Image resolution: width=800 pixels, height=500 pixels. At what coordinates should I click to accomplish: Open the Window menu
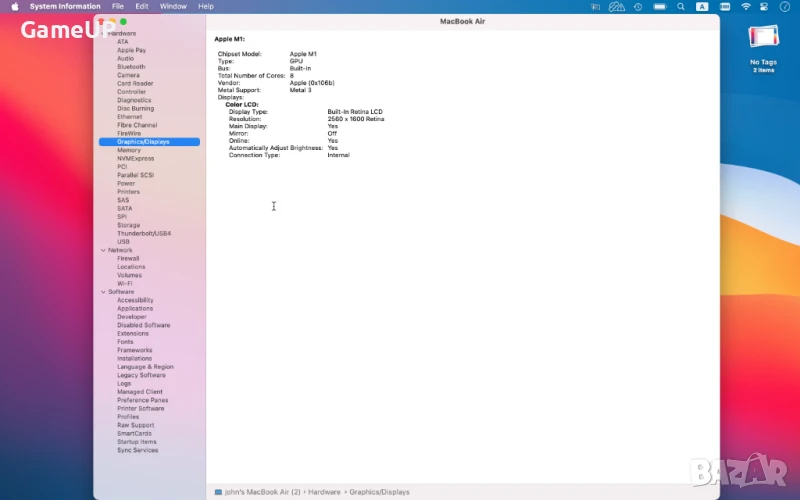click(x=173, y=6)
